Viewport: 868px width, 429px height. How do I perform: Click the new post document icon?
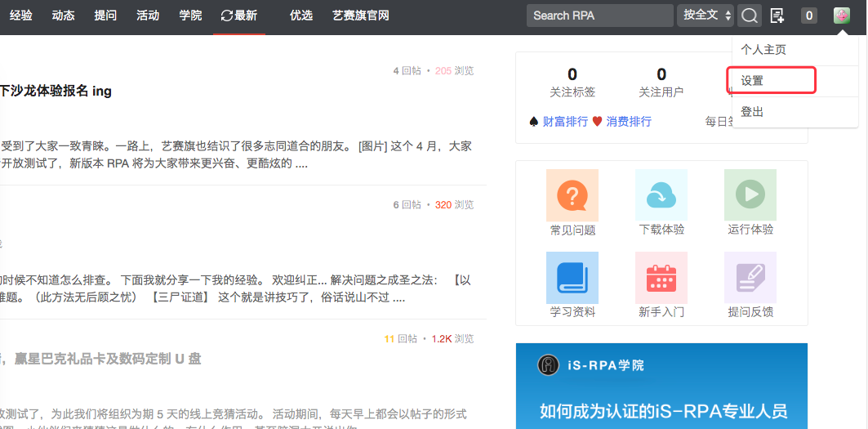[x=777, y=16]
